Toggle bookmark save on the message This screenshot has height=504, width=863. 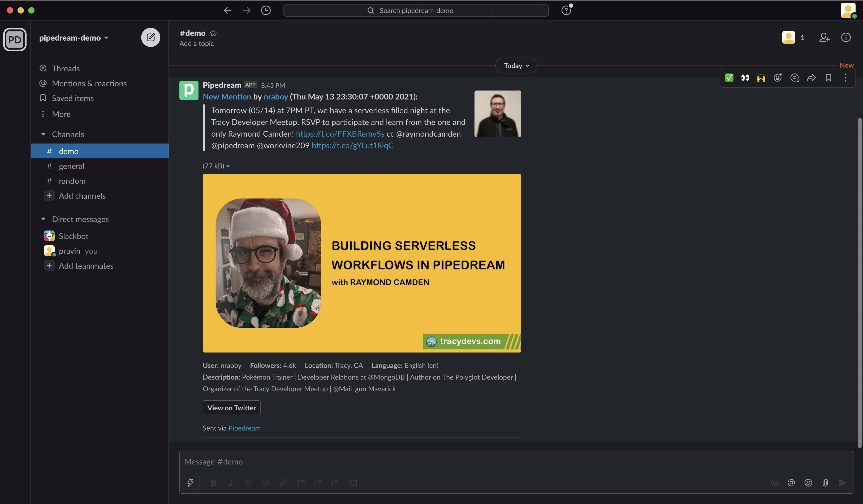tap(829, 78)
